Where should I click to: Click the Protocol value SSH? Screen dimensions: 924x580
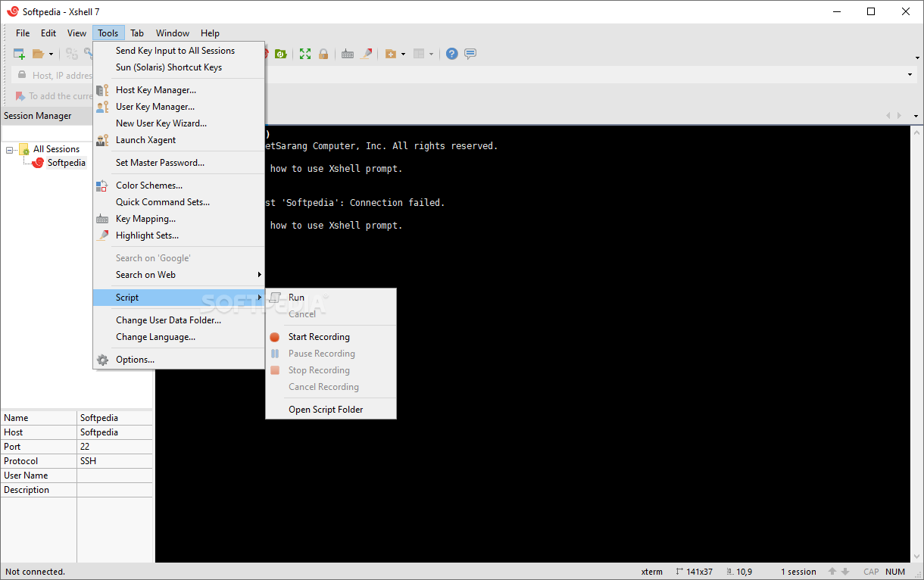click(x=88, y=461)
